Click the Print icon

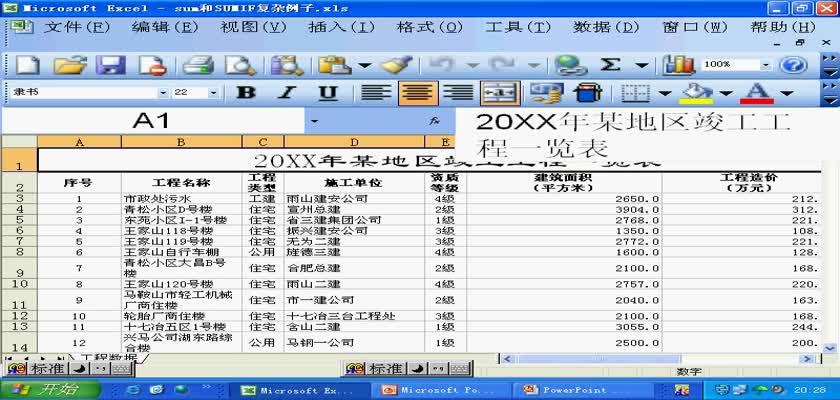tap(197, 65)
